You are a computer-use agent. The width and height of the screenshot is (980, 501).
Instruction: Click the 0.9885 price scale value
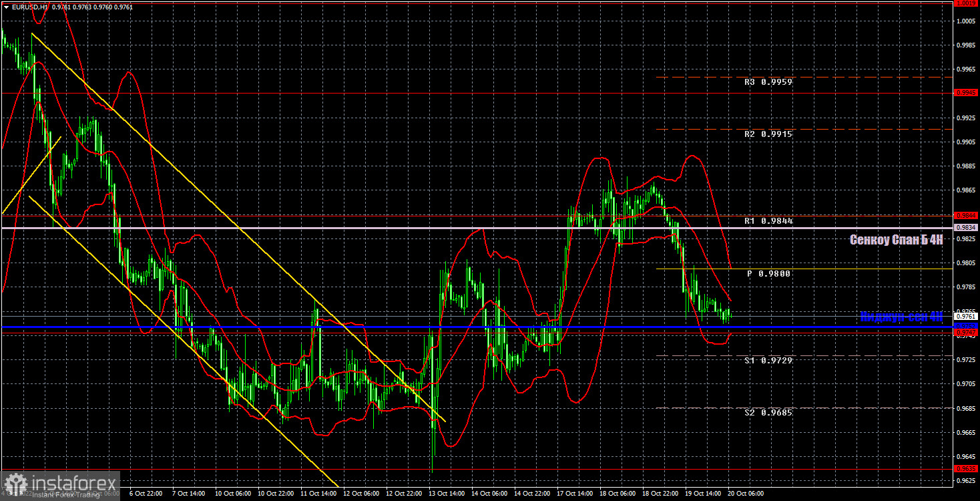click(967, 166)
